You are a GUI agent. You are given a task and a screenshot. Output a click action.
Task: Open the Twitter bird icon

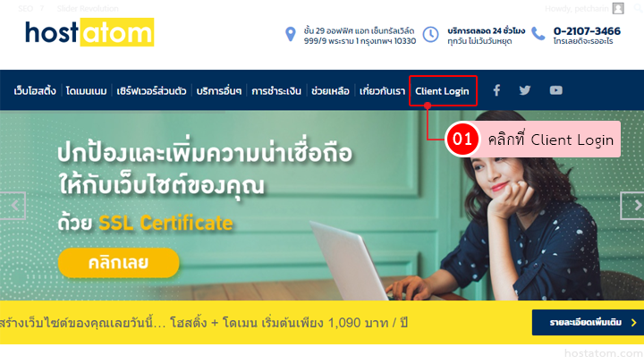pyautogui.click(x=525, y=90)
